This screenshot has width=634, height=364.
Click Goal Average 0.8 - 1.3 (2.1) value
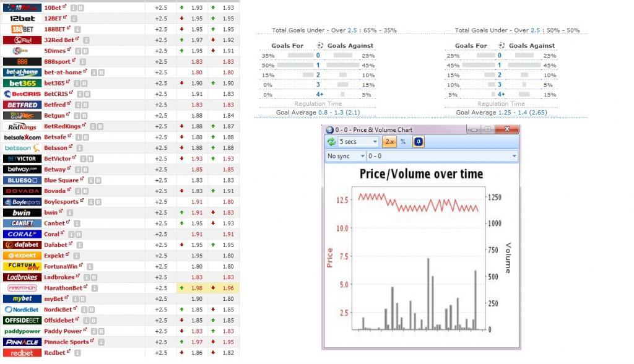(339, 113)
